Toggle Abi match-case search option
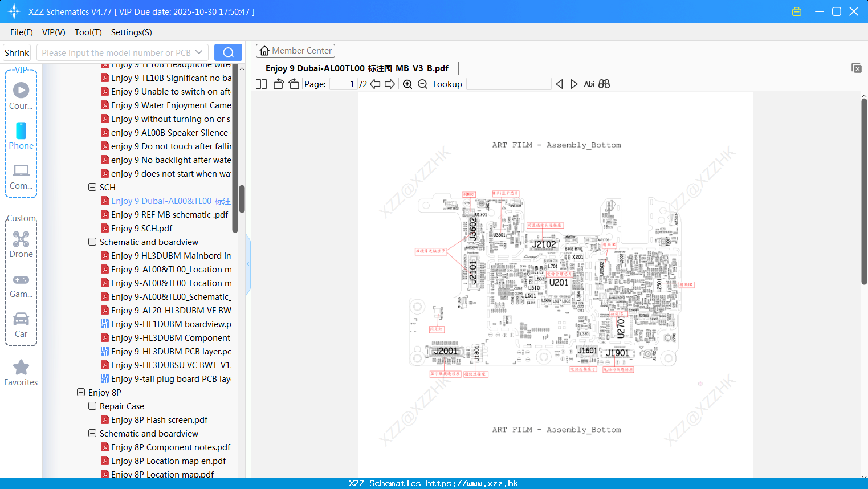 pos(589,84)
